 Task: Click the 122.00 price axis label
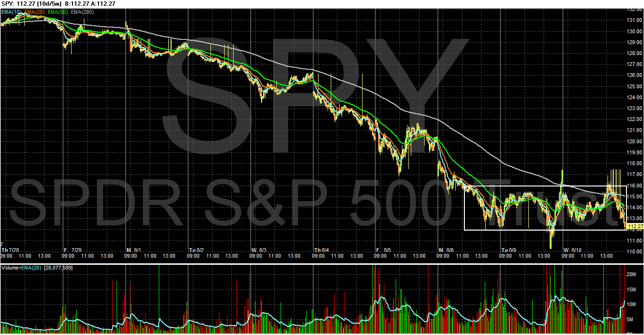click(x=635, y=120)
